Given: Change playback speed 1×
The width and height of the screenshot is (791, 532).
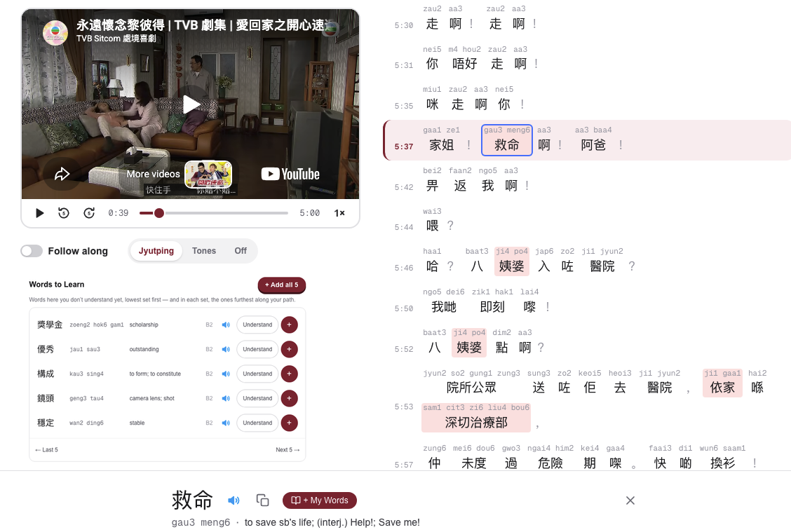Looking at the screenshot, I should point(339,213).
